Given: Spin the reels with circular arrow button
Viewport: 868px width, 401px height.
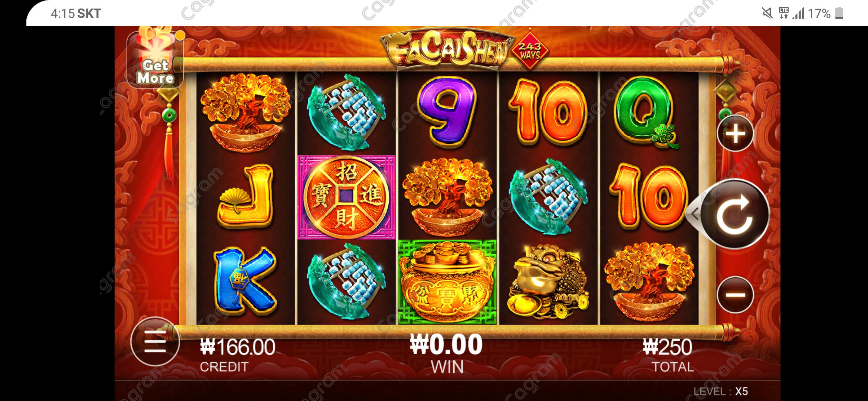Looking at the screenshot, I should [735, 214].
